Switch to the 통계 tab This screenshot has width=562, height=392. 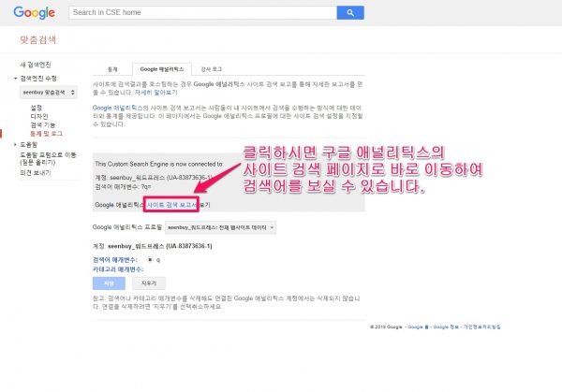[112, 69]
